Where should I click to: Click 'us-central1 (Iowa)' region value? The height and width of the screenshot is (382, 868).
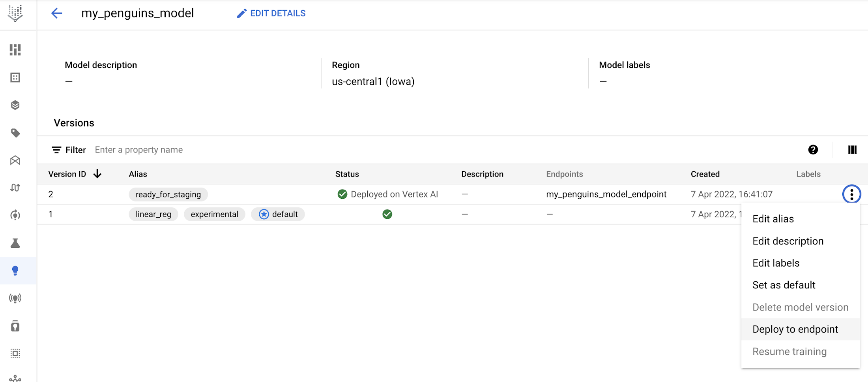coord(373,81)
